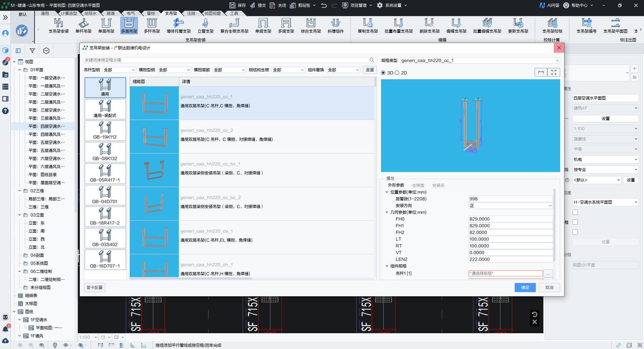
Task: Open the 立面: 东 view
Action: (37, 223)
